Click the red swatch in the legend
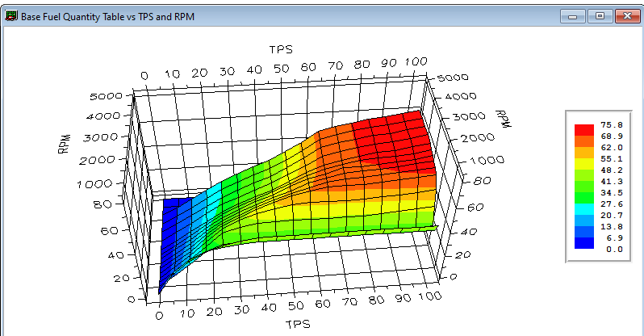Viewport: 644px width, 336px height. pyautogui.click(x=583, y=128)
